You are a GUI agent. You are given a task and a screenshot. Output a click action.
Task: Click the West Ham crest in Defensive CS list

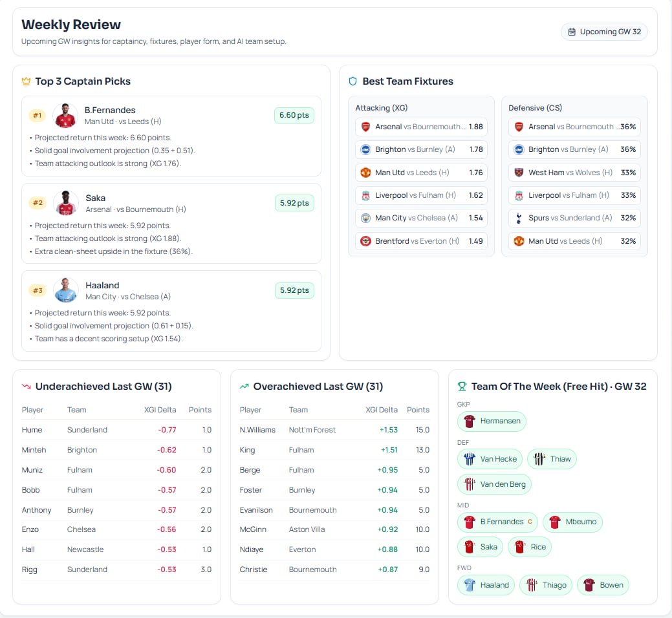519,173
